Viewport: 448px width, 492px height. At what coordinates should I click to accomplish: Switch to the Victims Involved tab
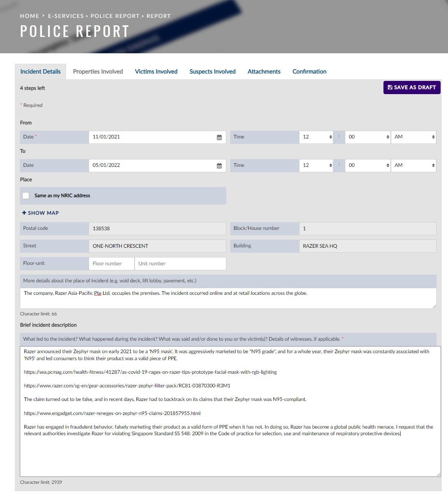click(x=156, y=72)
